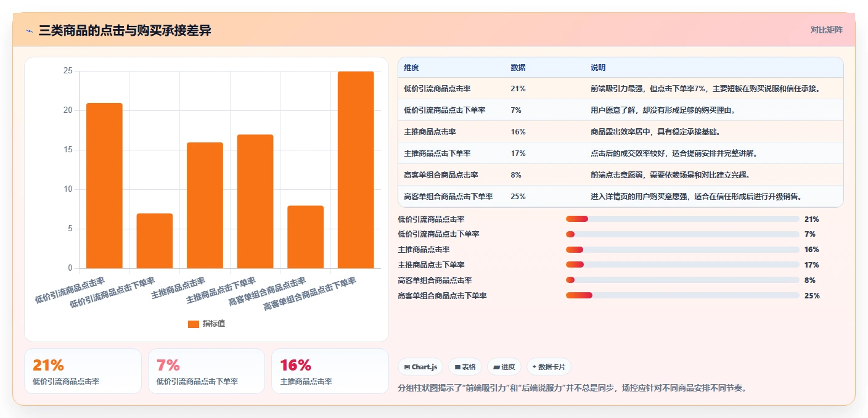
Task: Click '主推商品点击率' in the table's first column
Action: pos(430,132)
